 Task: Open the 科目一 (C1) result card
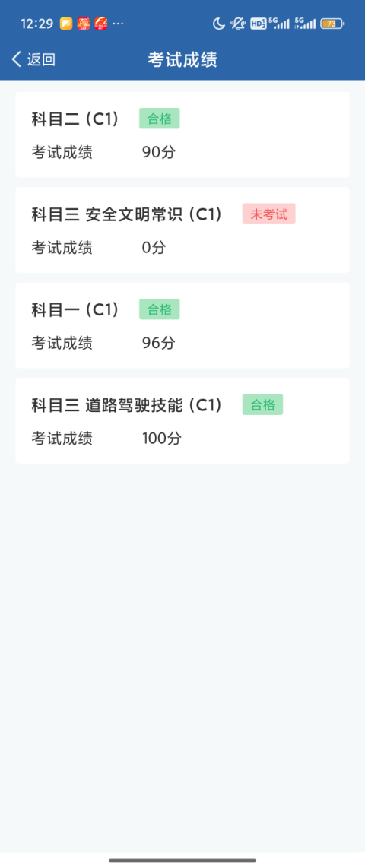pos(182,325)
